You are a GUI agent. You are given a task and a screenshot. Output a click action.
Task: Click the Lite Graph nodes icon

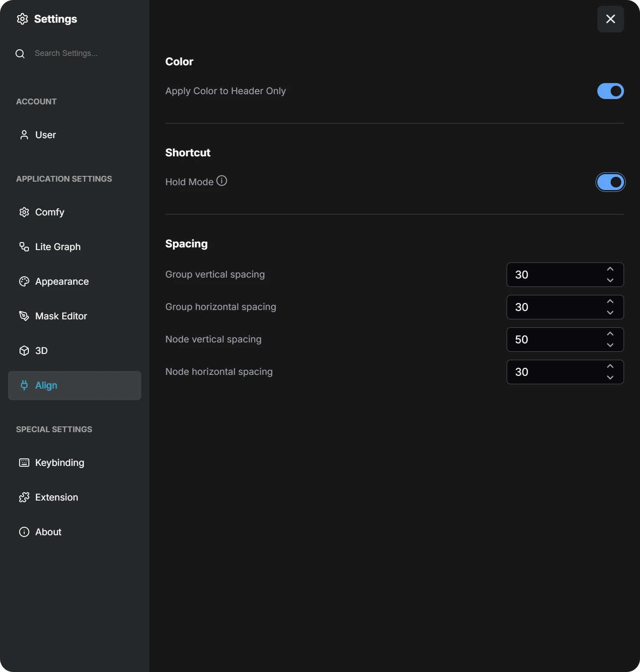point(24,247)
